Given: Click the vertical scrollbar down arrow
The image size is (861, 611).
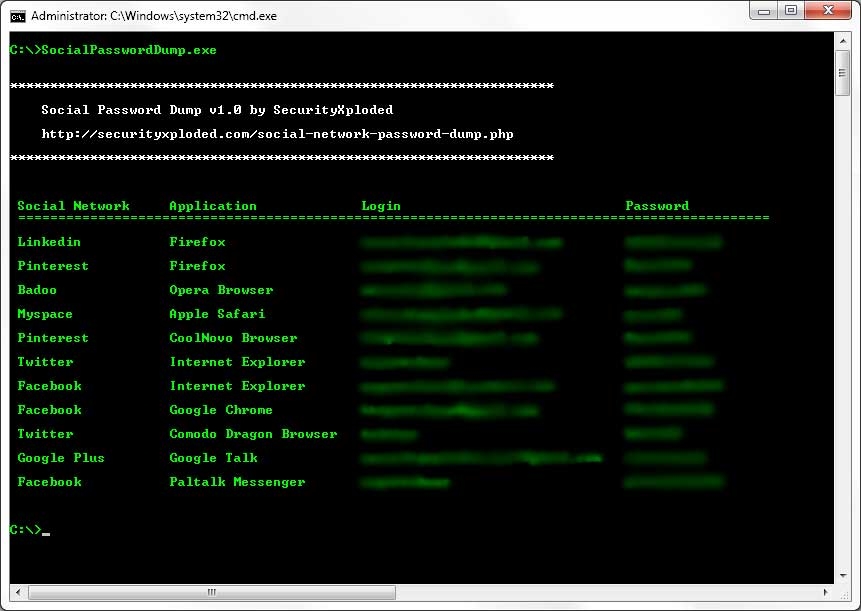Looking at the screenshot, I should click(x=842, y=576).
